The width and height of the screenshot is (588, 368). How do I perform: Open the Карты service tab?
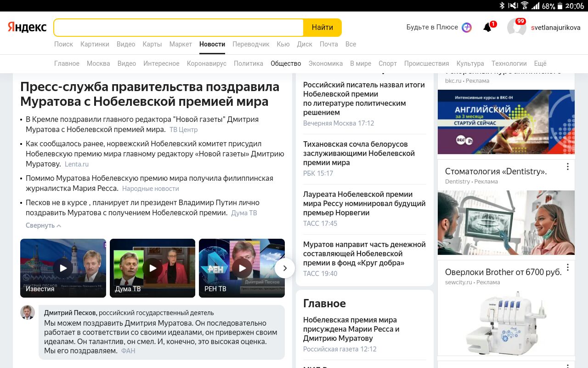152,44
